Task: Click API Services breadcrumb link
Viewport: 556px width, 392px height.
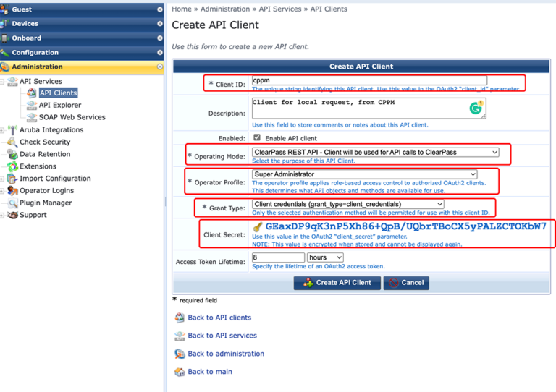Action: coord(280,9)
